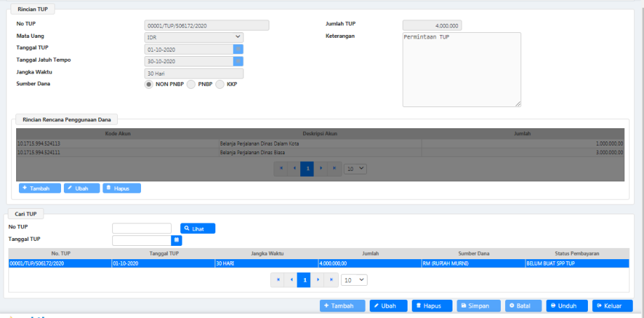Select KKP as Sumber Dana
This screenshot has height=318, width=644.
click(x=220, y=84)
